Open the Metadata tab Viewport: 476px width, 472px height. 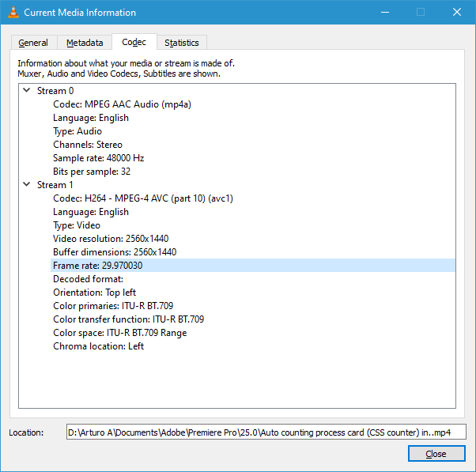[x=85, y=43]
